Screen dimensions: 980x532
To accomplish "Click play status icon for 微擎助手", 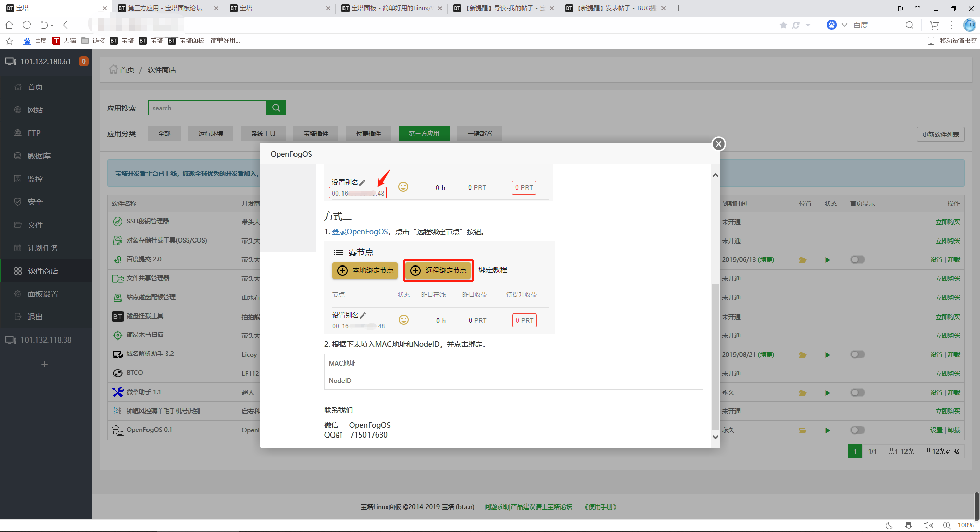I will click(828, 393).
